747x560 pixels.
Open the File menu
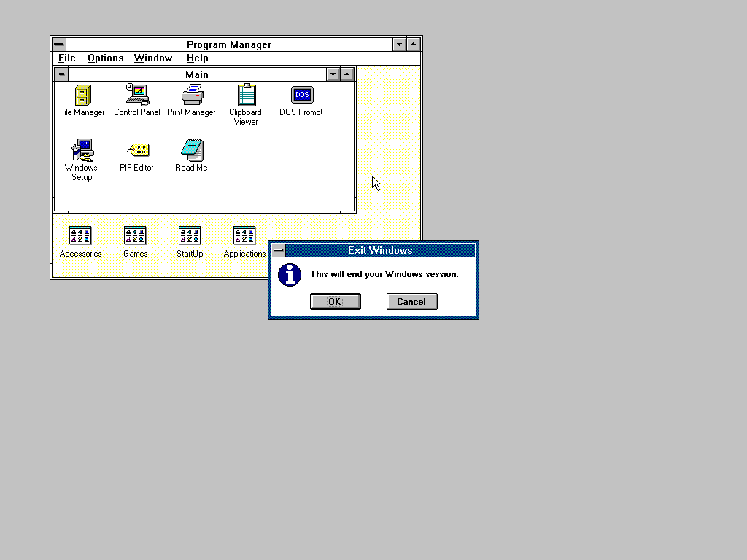(x=67, y=58)
